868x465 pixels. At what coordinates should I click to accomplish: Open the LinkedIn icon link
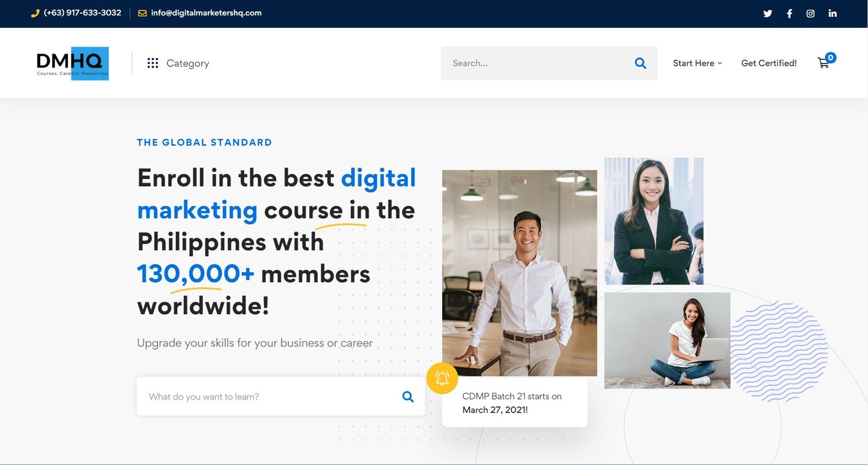[832, 14]
